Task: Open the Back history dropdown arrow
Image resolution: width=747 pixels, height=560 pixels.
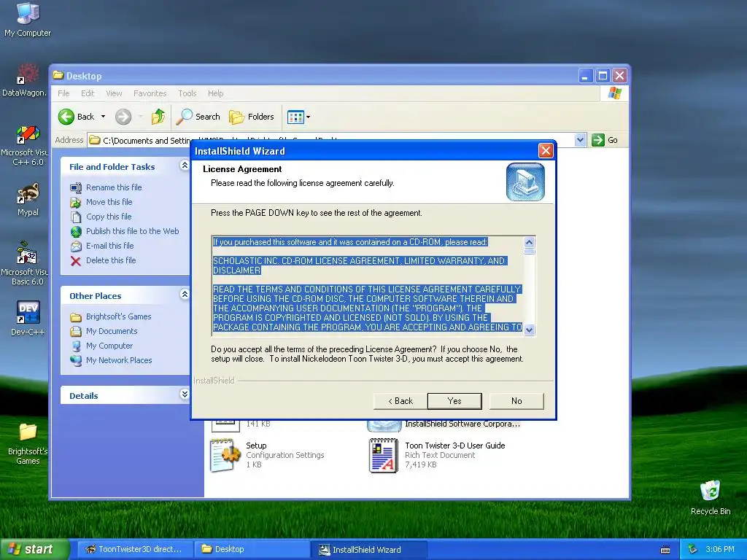Action: coord(103,117)
